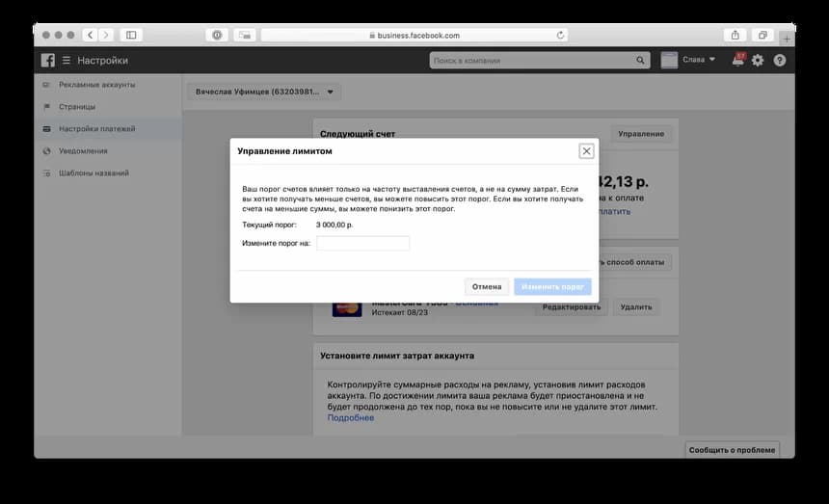
Task: Click the Отмена button
Action: point(487,286)
